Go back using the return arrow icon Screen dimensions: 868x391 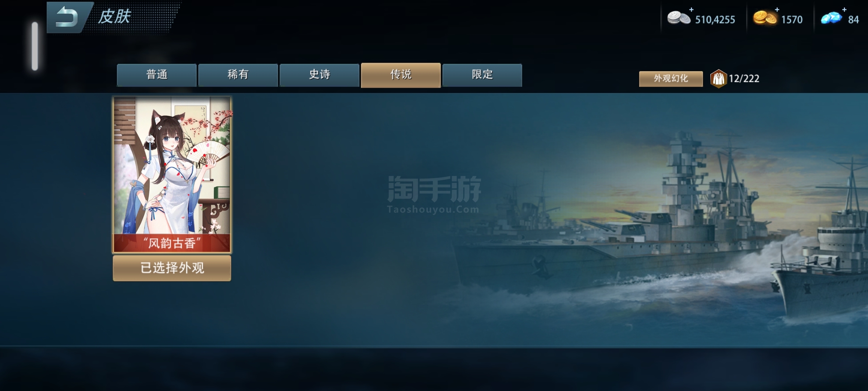pos(67,17)
